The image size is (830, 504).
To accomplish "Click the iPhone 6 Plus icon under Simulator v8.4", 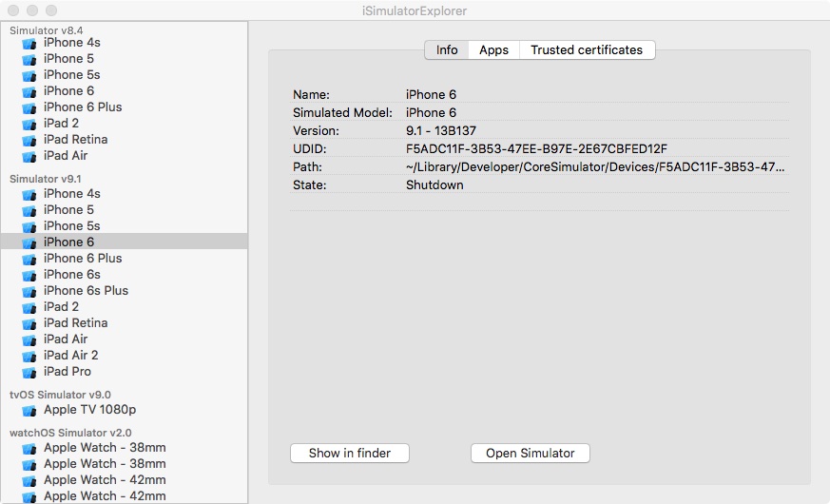I will 29,108.
